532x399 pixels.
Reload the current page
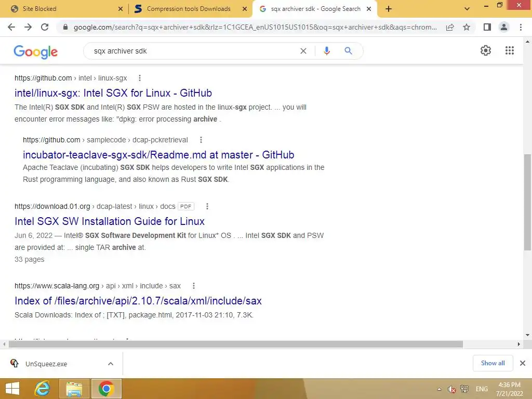point(45,27)
